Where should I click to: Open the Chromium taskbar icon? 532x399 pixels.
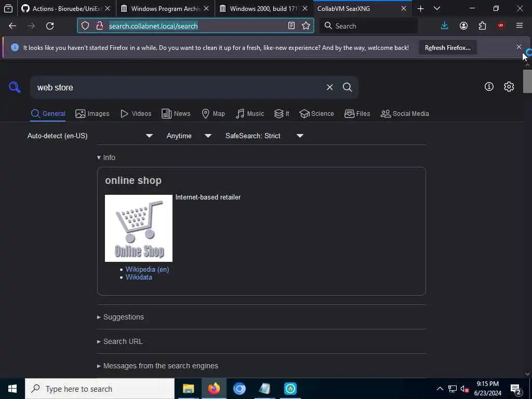coord(239,389)
